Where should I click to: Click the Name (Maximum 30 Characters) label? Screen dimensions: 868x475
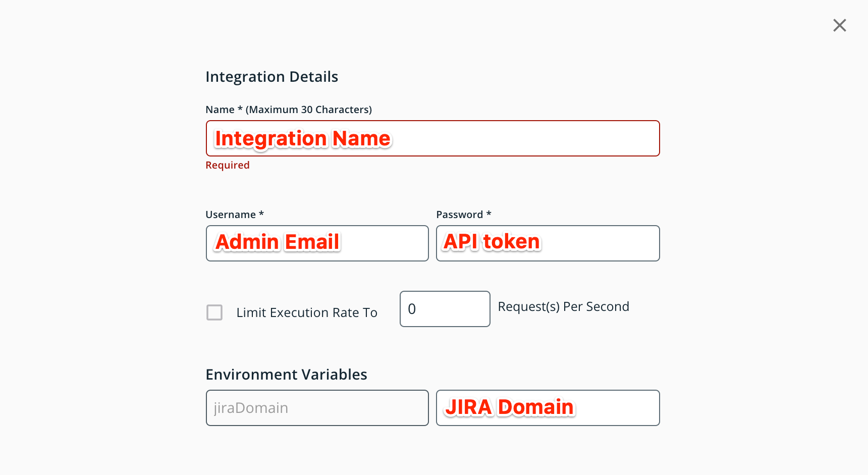(289, 110)
